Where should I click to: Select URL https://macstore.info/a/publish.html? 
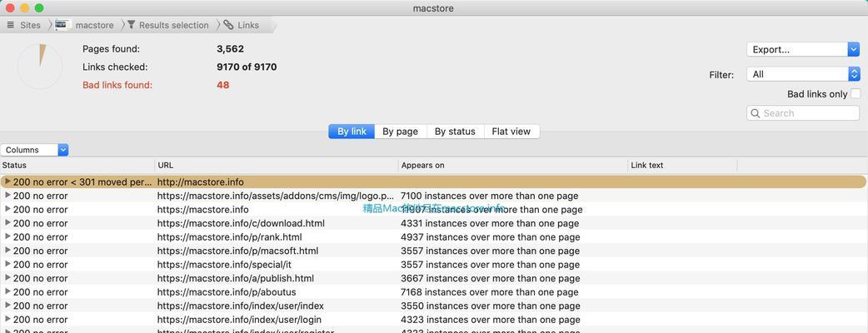point(236,279)
